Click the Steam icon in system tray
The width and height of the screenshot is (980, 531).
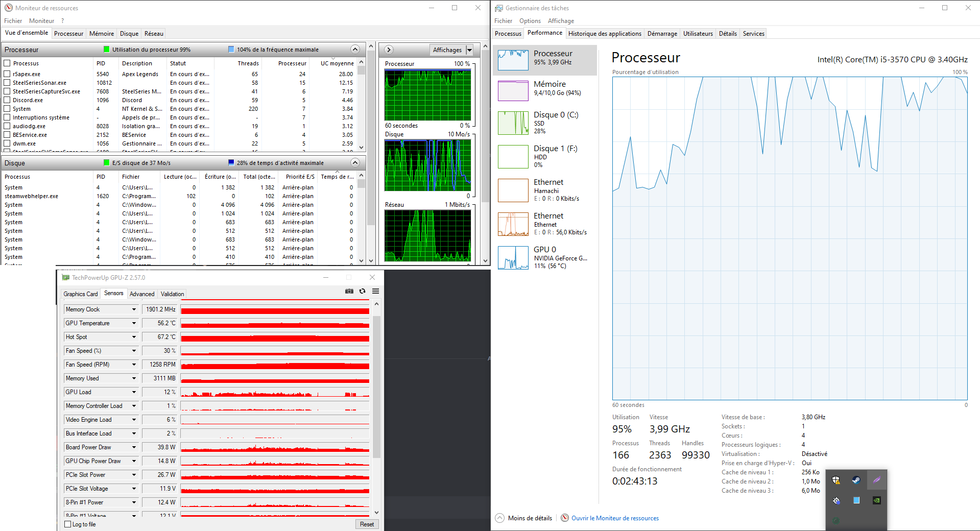(856, 480)
